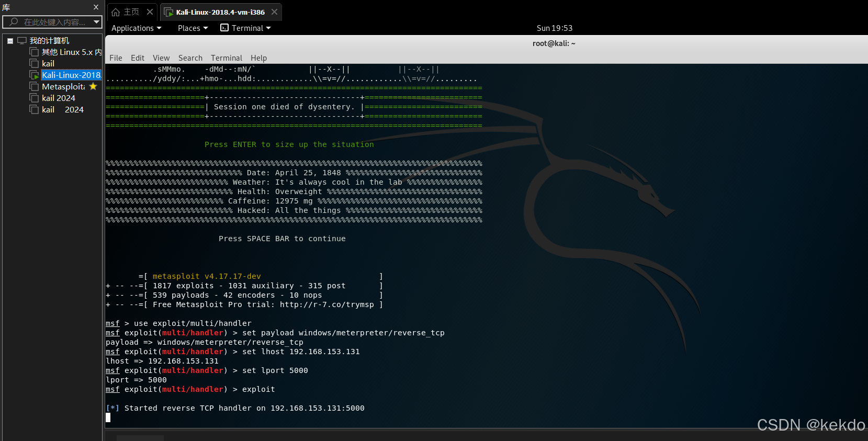Viewport: 868px width, 441px height.
Task: Click the 'Hacked: All the things' banner line
Action: [x=289, y=210]
